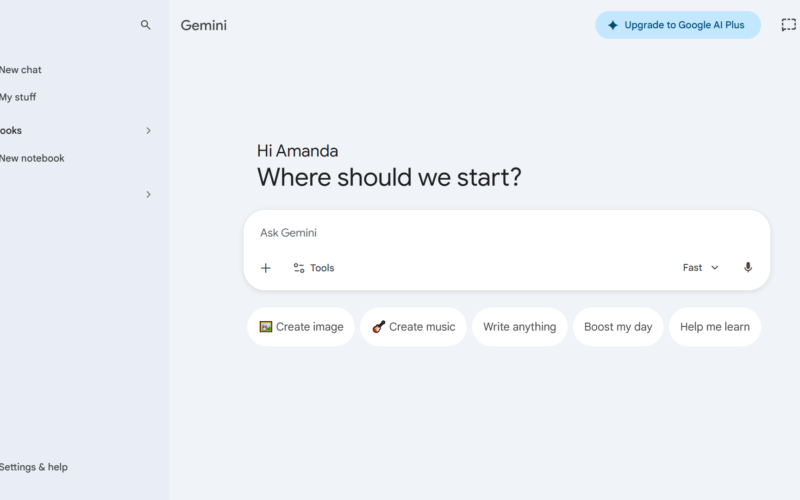Open My stuff in the sidebar
This screenshot has width=800, height=500.
coord(18,97)
